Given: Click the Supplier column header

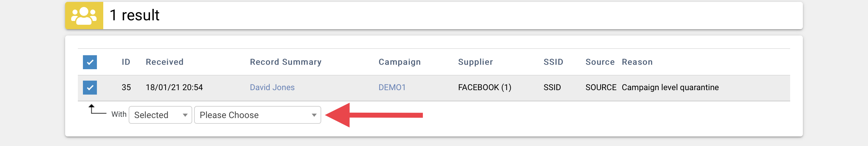Looking at the screenshot, I should [x=475, y=62].
